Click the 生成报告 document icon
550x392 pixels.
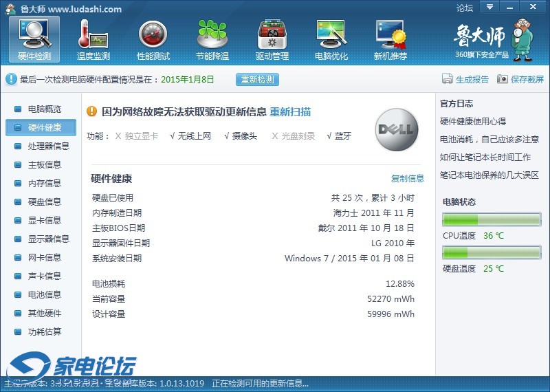point(448,79)
